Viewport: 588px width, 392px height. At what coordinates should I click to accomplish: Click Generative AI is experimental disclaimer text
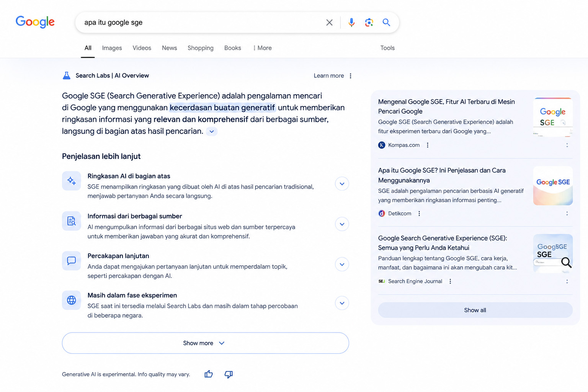point(126,374)
